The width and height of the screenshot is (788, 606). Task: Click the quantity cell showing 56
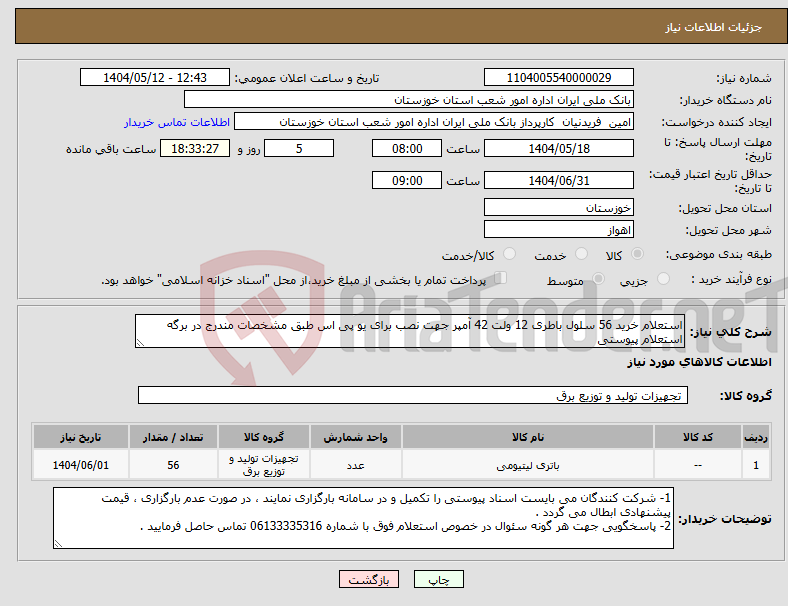click(173, 465)
